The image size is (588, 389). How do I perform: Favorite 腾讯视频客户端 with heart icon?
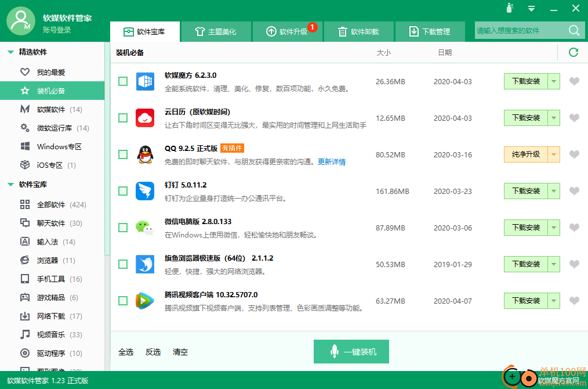pyautogui.click(x=574, y=300)
